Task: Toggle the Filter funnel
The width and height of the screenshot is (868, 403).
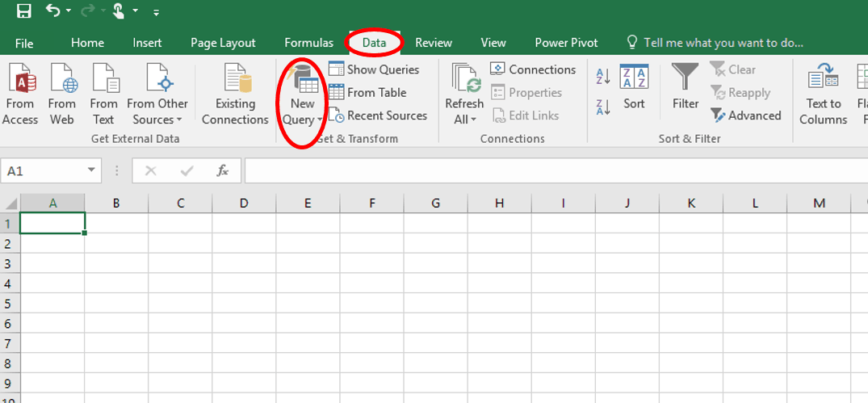Action: [686, 86]
